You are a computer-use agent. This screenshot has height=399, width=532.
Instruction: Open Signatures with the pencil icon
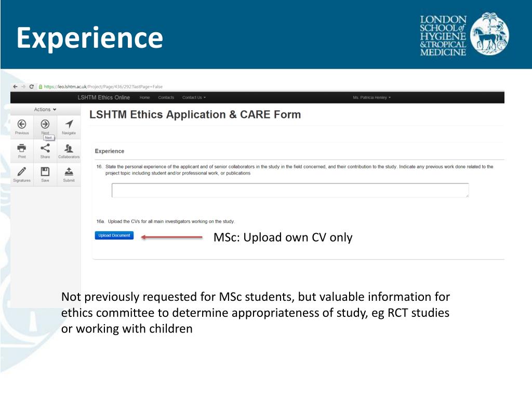click(22, 174)
